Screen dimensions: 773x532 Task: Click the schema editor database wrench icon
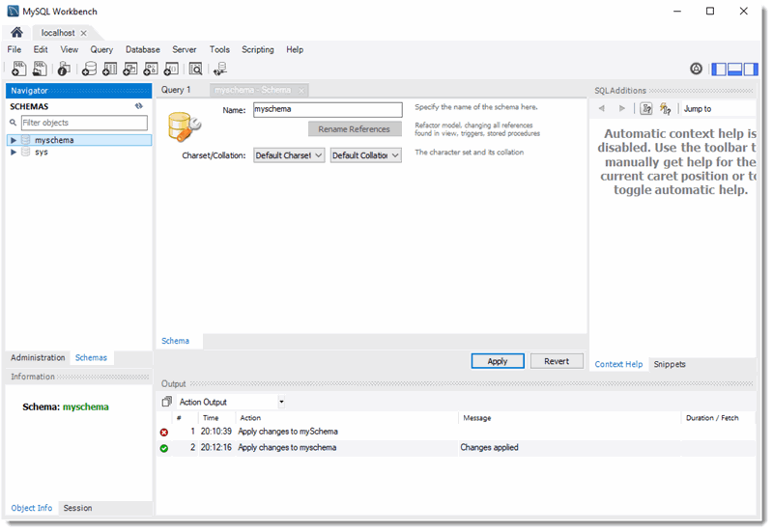tap(185, 127)
